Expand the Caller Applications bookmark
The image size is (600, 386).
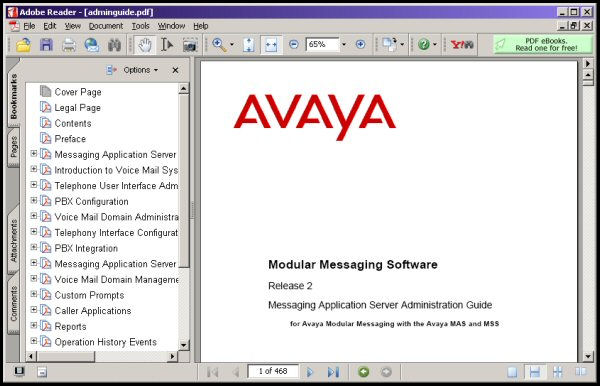click(34, 310)
